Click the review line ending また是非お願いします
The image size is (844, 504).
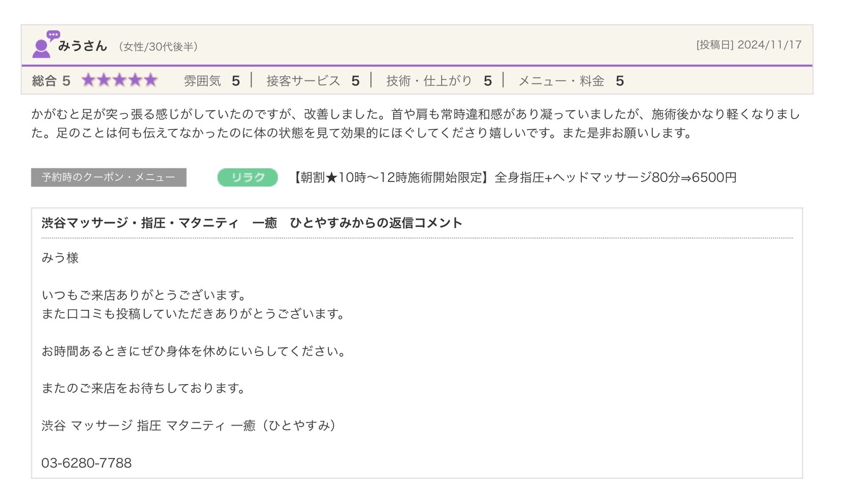click(362, 133)
